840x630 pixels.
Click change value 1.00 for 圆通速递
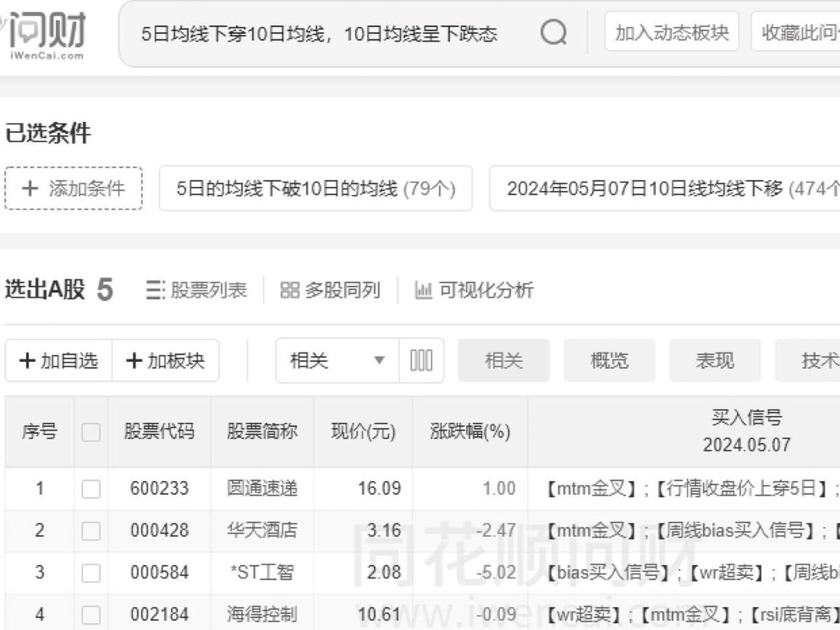(499, 489)
